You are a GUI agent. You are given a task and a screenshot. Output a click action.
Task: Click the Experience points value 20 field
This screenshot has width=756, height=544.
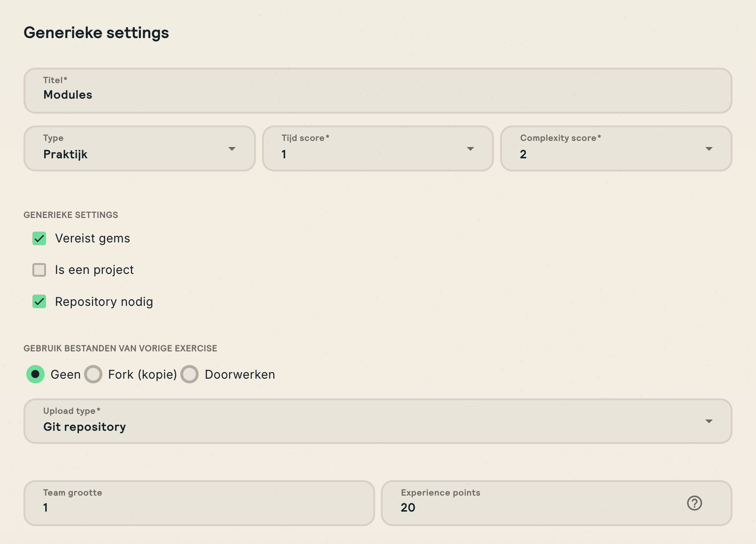pyautogui.click(x=531, y=504)
